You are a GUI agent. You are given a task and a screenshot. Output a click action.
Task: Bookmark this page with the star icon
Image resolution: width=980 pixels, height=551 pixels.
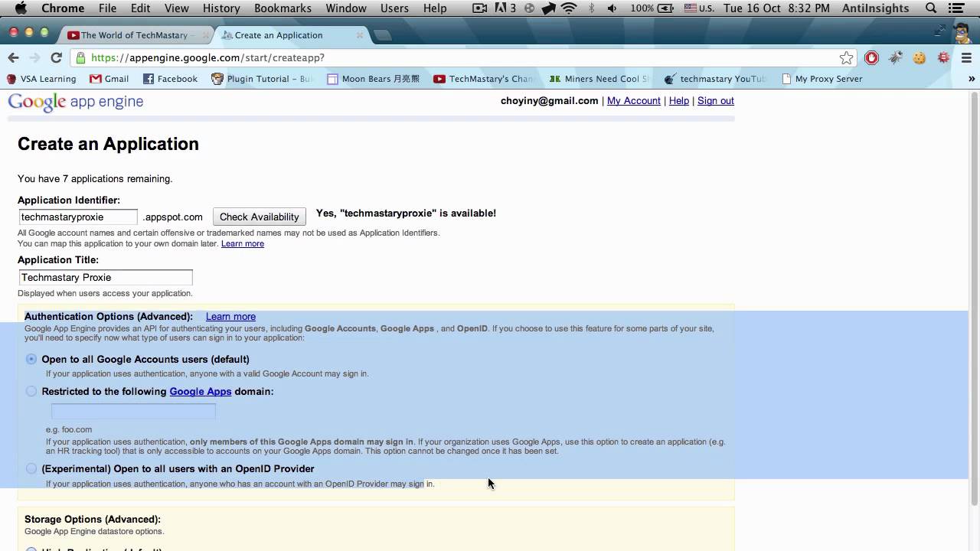[x=846, y=58]
